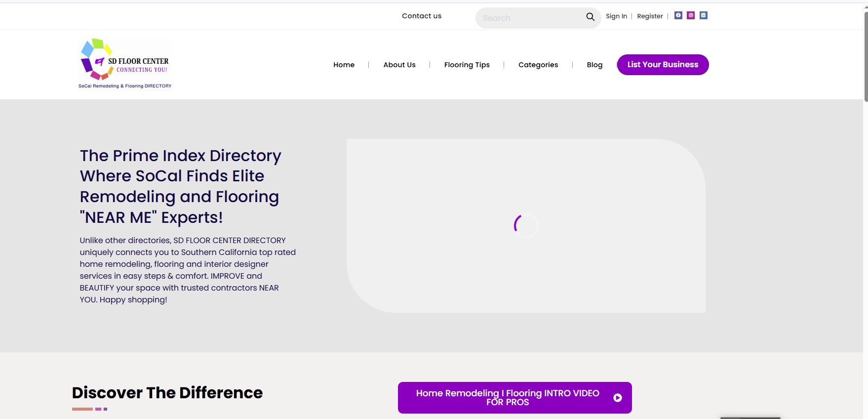Click the SD Floor Center logo
The width and height of the screenshot is (868, 419).
[125, 64]
